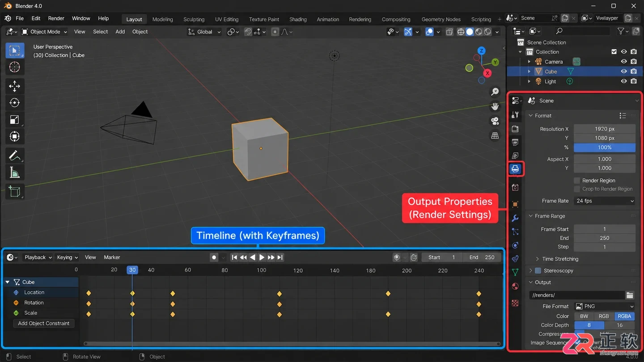This screenshot has height=362, width=644.
Task: Open Output Properties printer tab
Action: click(515, 169)
